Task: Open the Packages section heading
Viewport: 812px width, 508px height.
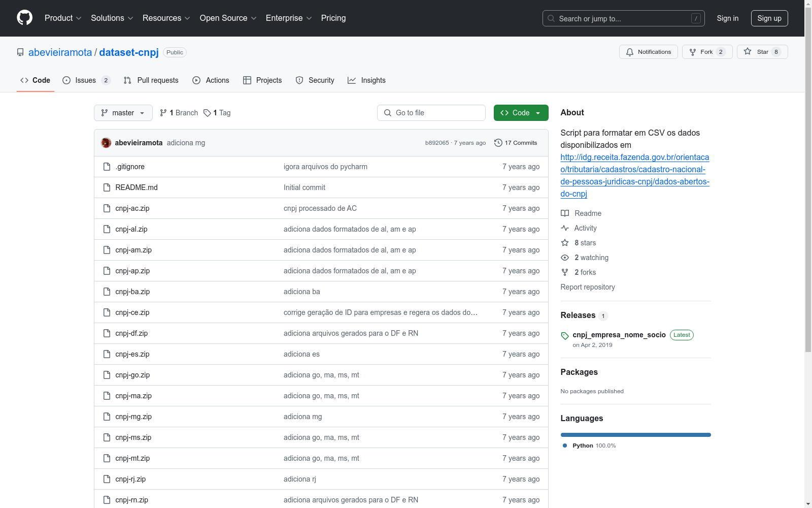Action: tap(579, 372)
